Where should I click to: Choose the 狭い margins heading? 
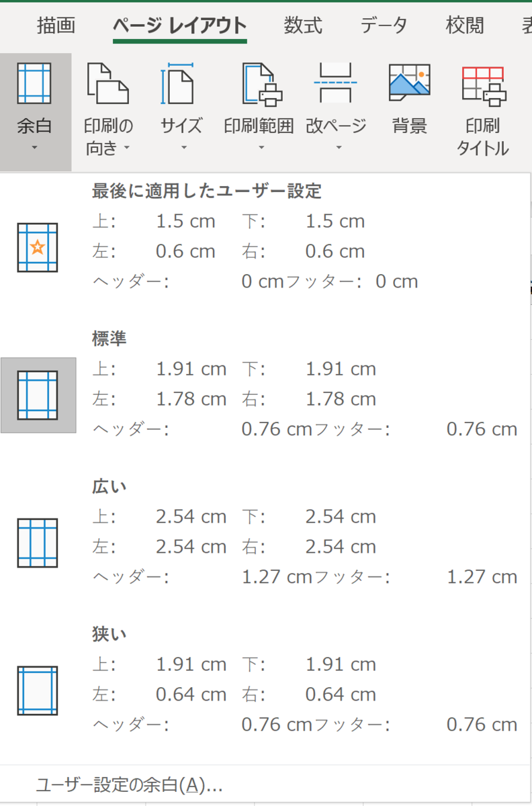click(x=109, y=635)
